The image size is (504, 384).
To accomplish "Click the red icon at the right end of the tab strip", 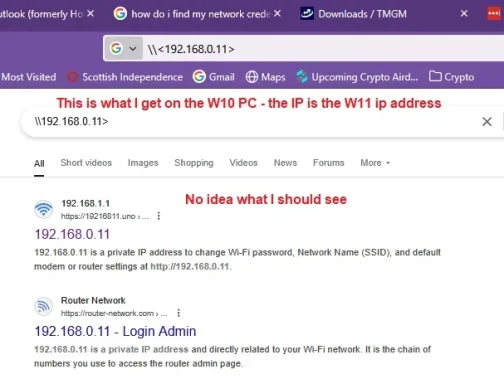I will pos(494,14).
